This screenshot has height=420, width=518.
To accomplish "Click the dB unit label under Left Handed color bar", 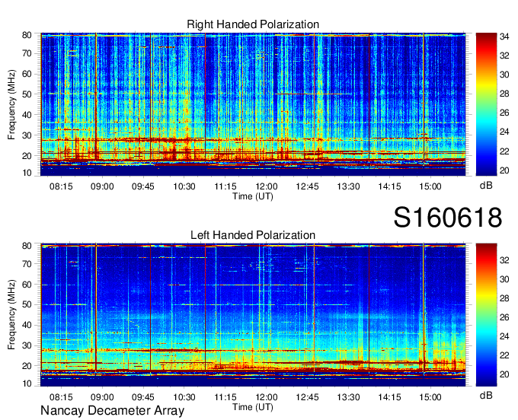I will tap(486, 395).
